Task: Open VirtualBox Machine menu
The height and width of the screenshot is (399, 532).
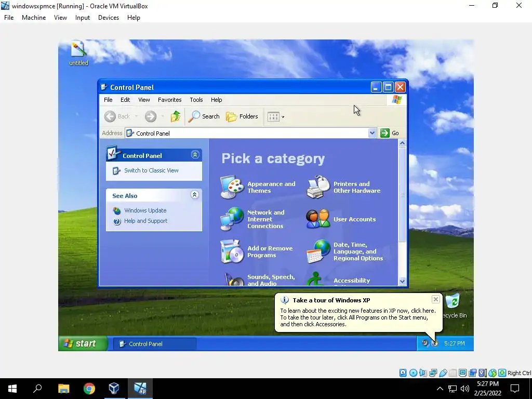Action: [34, 18]
